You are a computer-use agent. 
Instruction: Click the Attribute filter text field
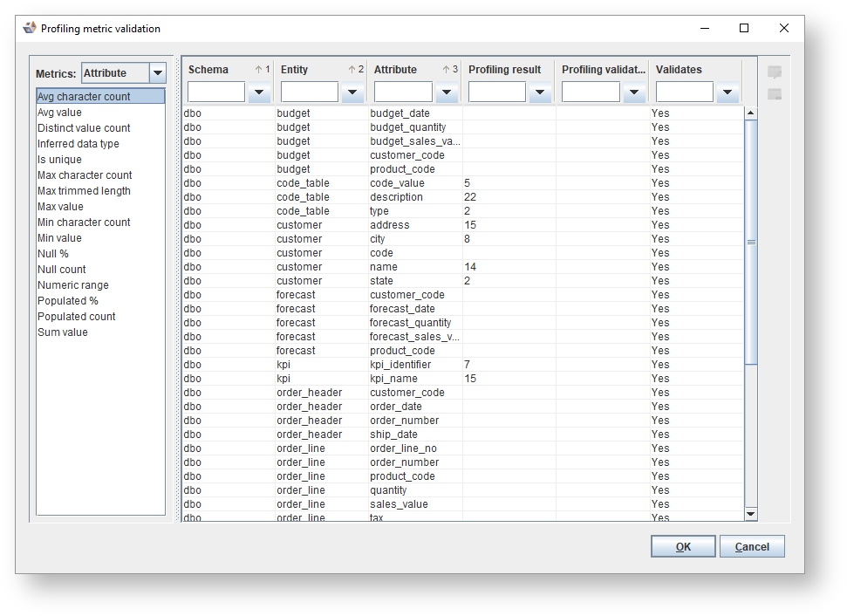click(403, 92)
